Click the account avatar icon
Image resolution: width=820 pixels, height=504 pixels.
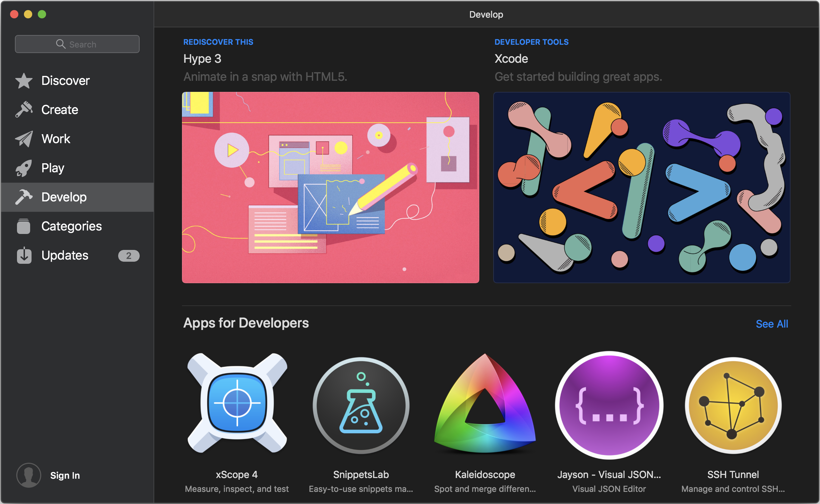[x=29, y=475]
